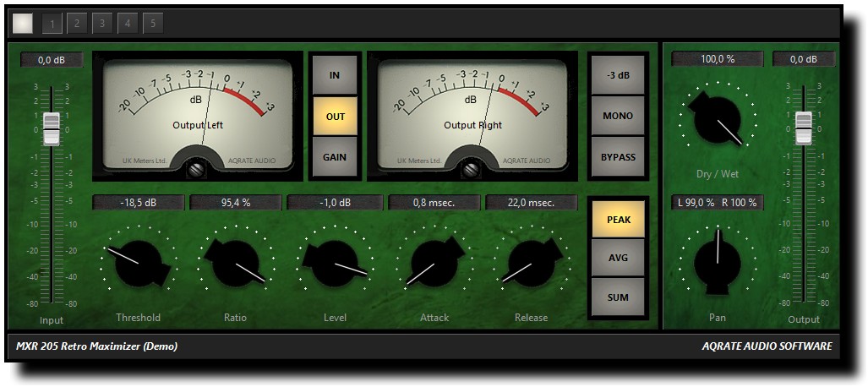Enable MONO mode
868x387 pixels.
[618, 117]
